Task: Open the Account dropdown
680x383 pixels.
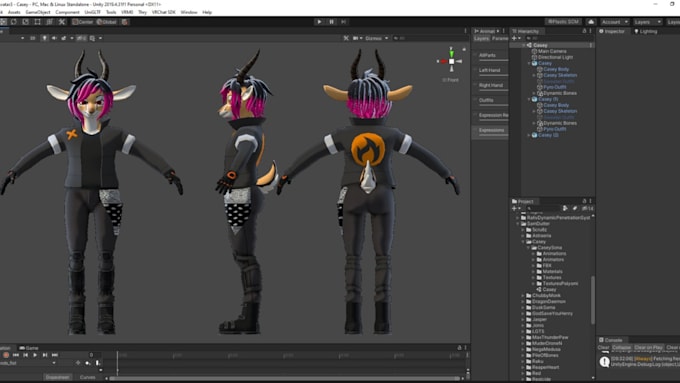Action: 615,22
